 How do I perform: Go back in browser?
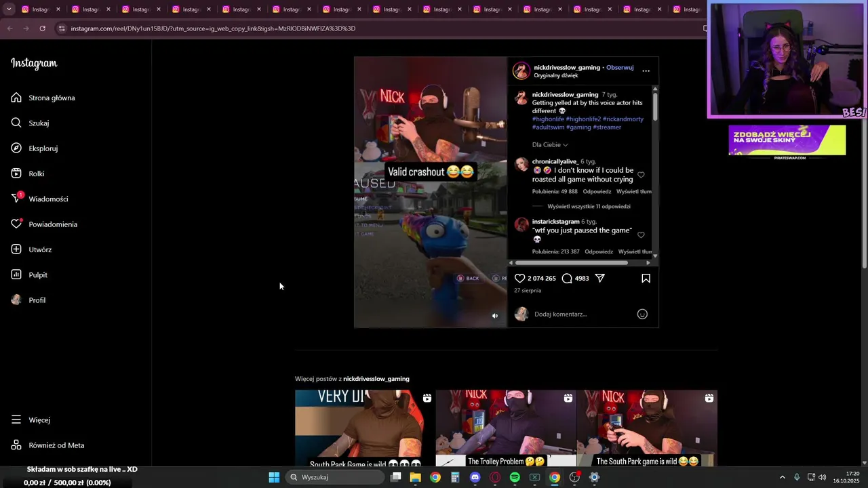pos(9,28)
